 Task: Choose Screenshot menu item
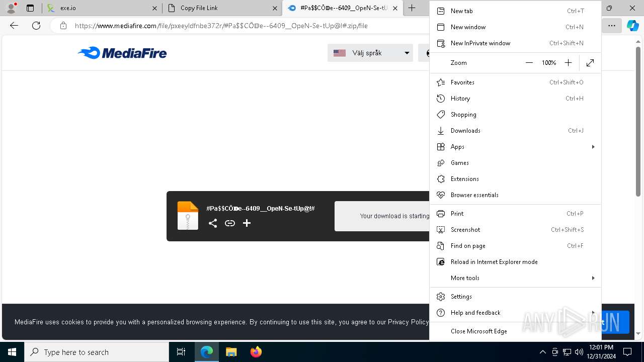coord(515,230)
